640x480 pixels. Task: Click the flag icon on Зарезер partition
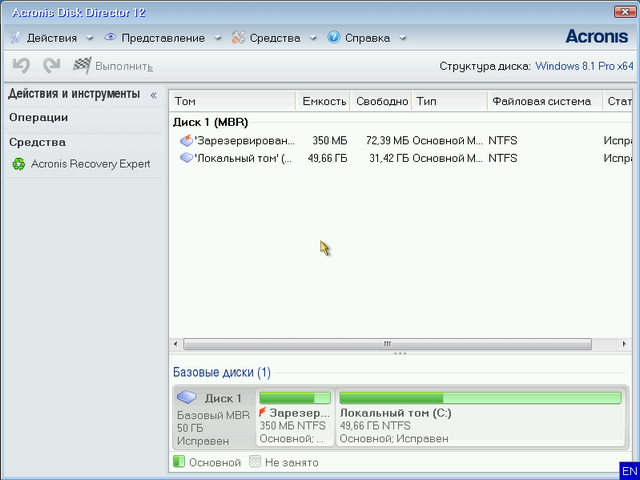(x=263, y=412)
